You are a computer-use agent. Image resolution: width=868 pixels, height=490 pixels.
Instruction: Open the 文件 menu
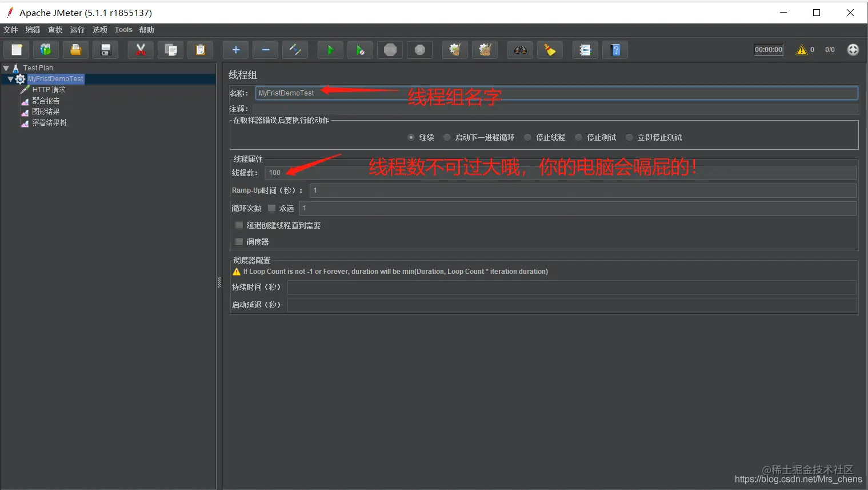click(10, 30)
